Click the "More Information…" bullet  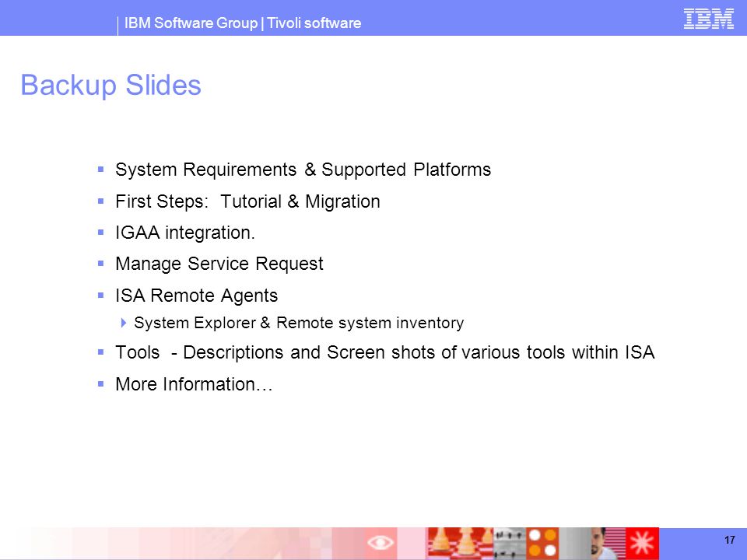click(194, 384)
